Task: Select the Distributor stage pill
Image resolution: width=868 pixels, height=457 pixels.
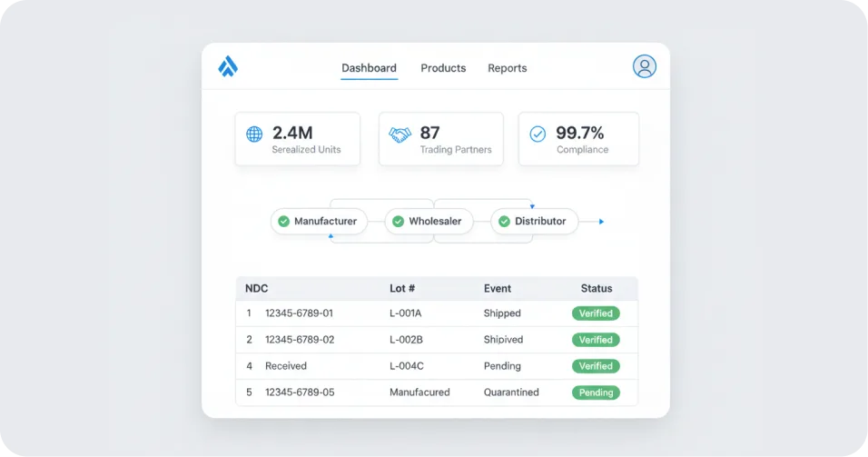Action: pos(534,222)
